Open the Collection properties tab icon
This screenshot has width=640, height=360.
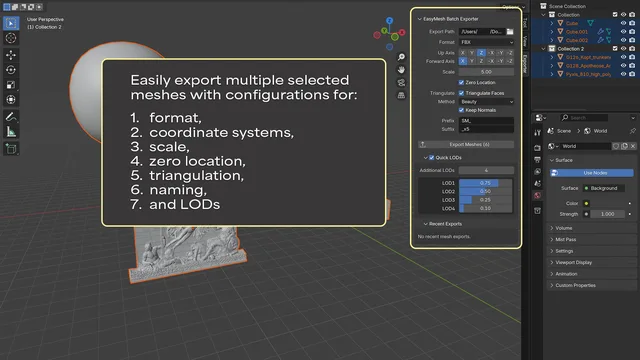click(538, 211)
